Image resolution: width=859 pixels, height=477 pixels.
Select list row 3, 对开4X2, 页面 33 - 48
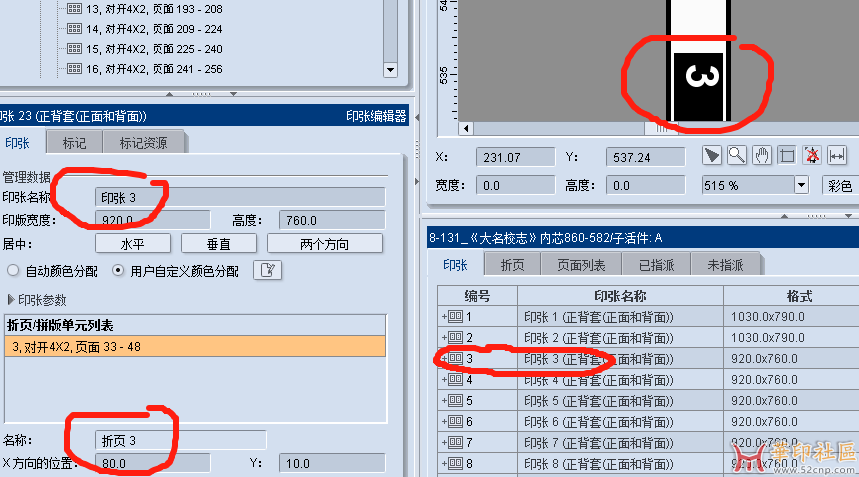click(195, 346)
